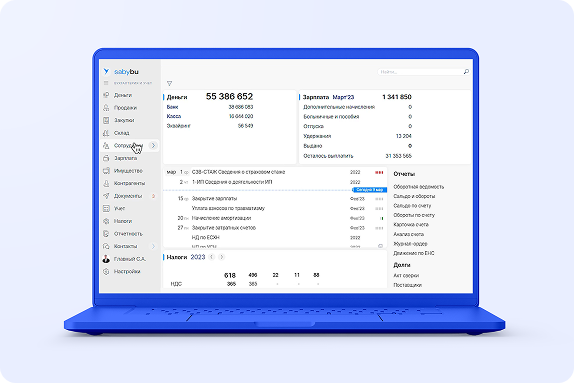Click inside the Найти search field
The image size is (574, 383).
coord(420,72)
